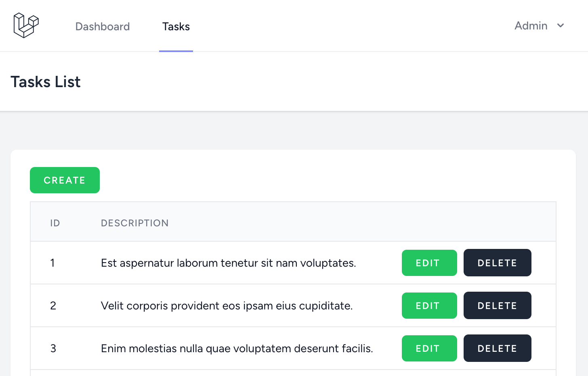The width and height of the screenshot is (588, 376).
Task: Go to the Dashboard nav tab
Action: click(103, 26)
